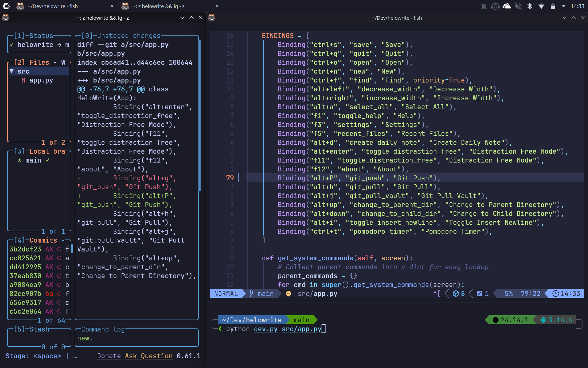Open the Donate link

point(109,356)
